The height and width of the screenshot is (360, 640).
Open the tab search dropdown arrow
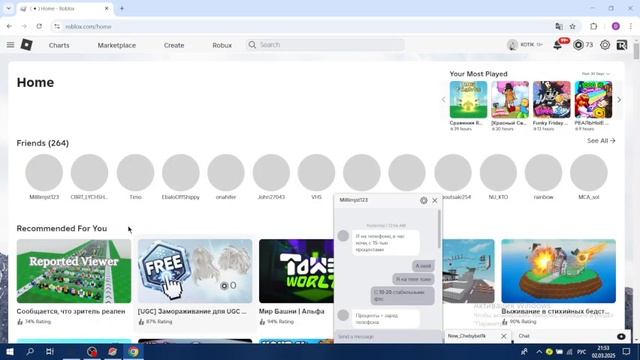tap(9, 9)
